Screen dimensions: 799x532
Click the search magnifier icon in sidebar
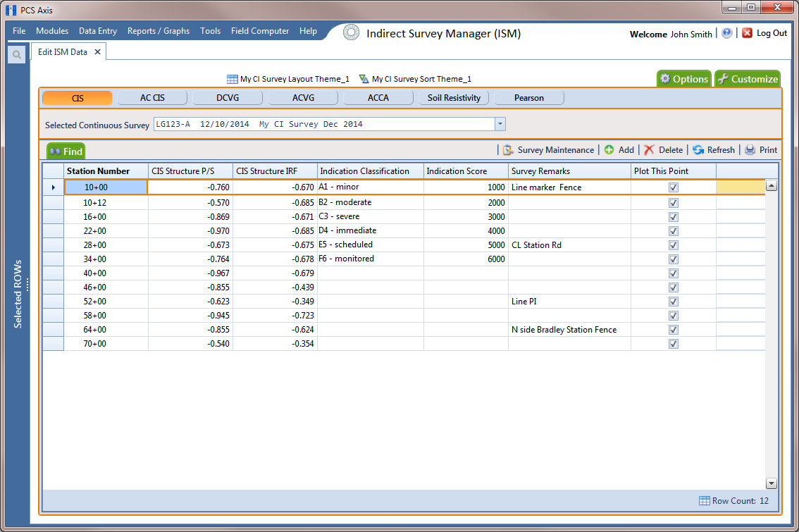pos(17,54)
